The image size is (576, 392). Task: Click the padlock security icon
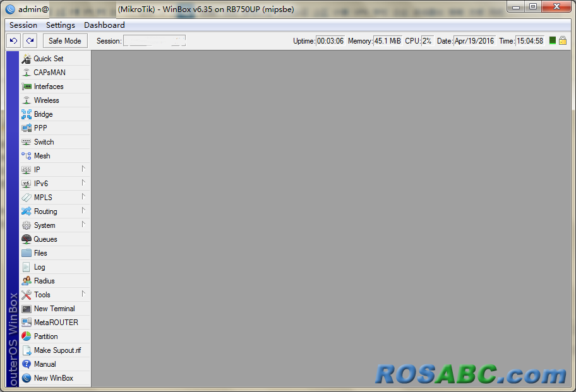click(x=563, y=40)
